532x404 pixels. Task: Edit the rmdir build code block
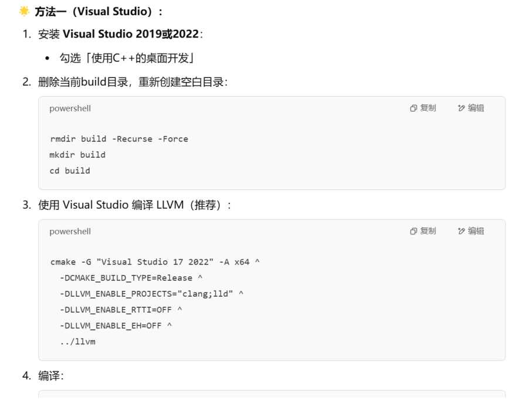click(x=471, y=108)
